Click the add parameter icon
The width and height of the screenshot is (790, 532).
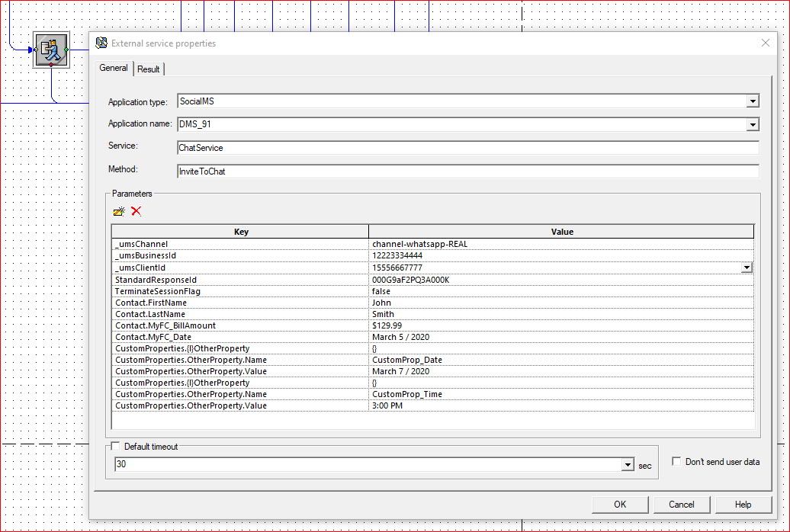pos(119,211)
